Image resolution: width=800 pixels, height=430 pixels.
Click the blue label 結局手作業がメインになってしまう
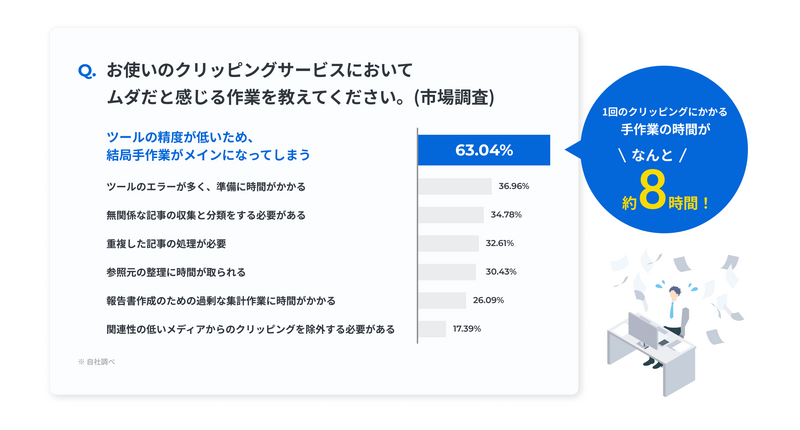[208, 155]
